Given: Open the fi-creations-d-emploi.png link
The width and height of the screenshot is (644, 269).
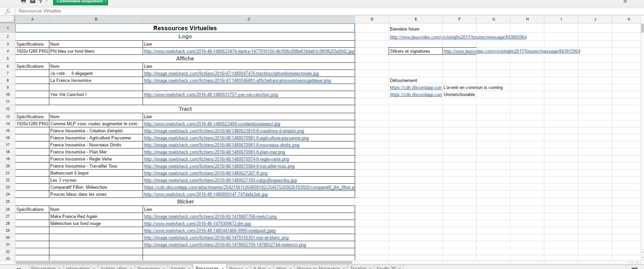Looking at the screenshot, I should click(x=224, y=131).
